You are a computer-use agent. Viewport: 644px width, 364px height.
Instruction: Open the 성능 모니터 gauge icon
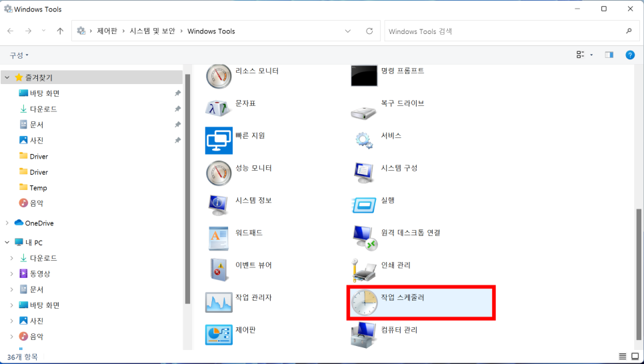point(219,173)
